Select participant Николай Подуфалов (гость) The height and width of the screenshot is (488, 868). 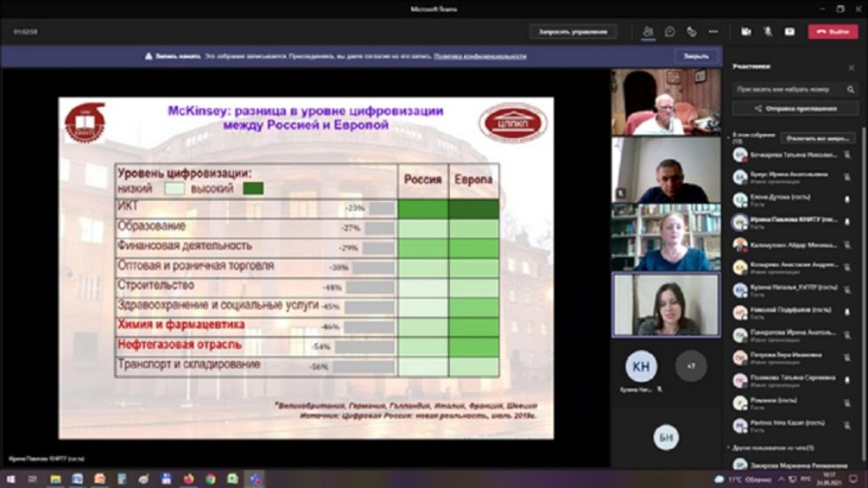[x=794, y=313]
